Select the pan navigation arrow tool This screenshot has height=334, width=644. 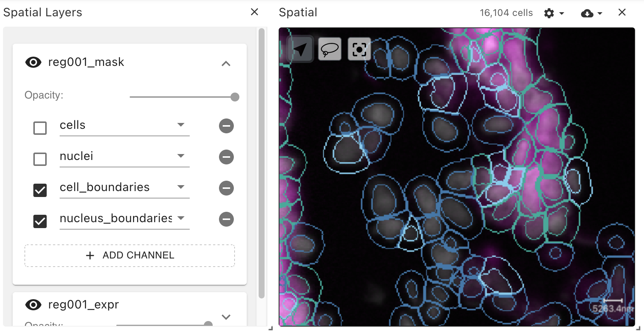(x=300, y=49)
